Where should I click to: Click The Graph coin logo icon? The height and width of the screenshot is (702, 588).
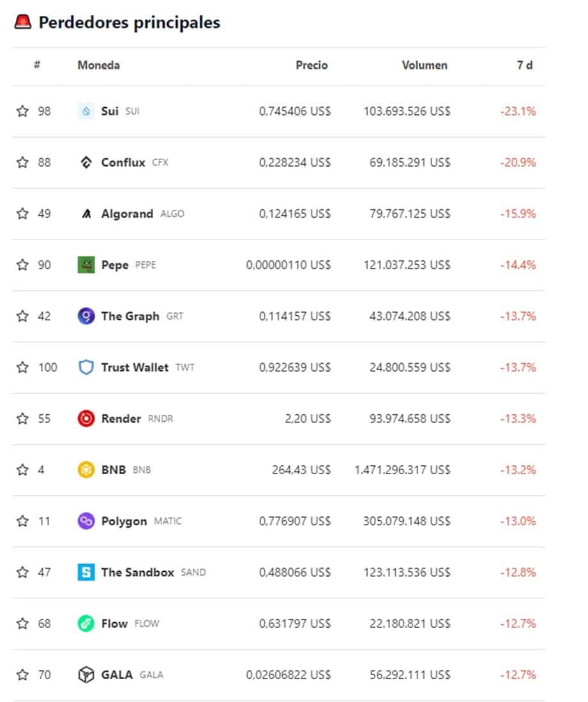pyautogui.click(x=86, y=316)
